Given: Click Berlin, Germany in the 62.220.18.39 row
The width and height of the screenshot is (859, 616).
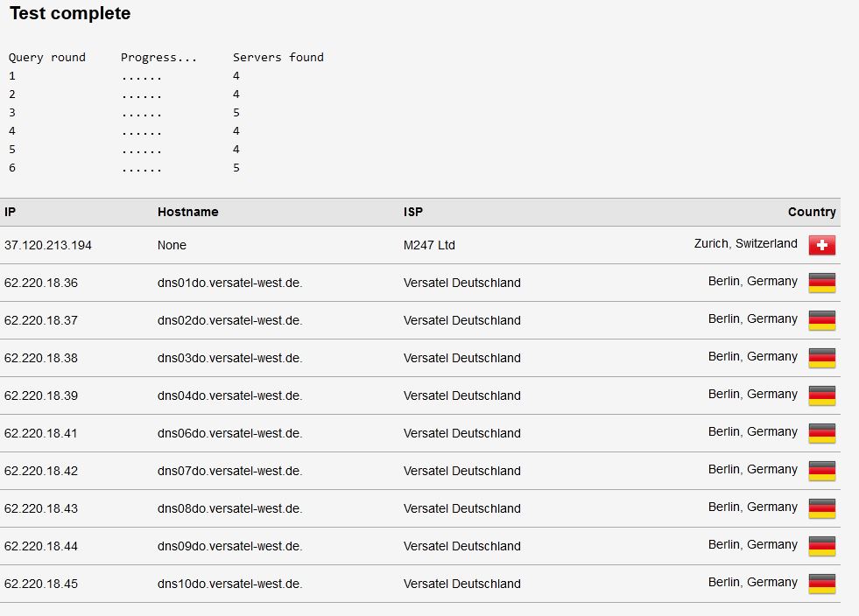Looking at the screenshot, I should (x=753, y=395).
